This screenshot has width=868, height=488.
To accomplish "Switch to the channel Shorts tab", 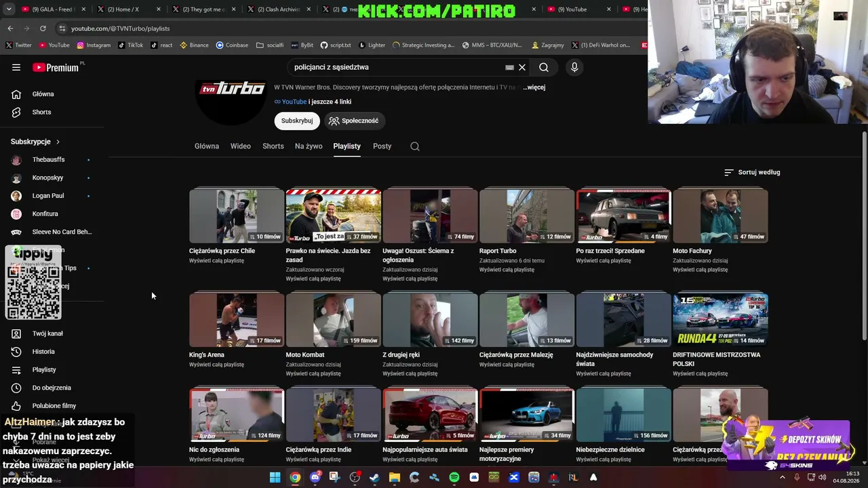I will click(273, 146).
